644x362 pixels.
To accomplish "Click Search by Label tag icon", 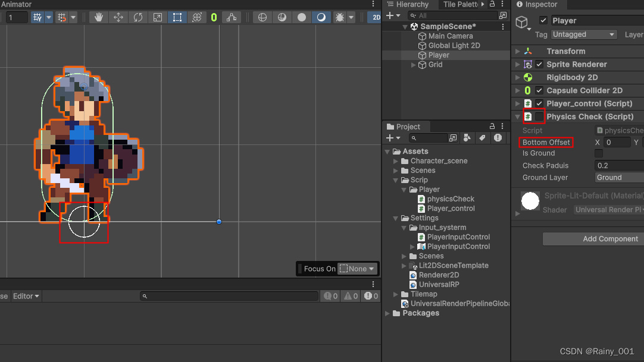I will coord(482,138).
